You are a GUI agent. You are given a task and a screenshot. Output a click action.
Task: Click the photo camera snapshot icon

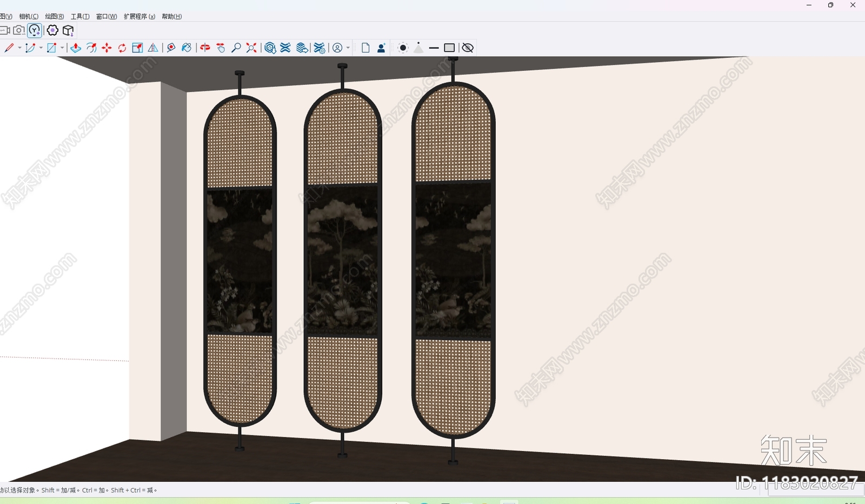(x=19, y=30)
